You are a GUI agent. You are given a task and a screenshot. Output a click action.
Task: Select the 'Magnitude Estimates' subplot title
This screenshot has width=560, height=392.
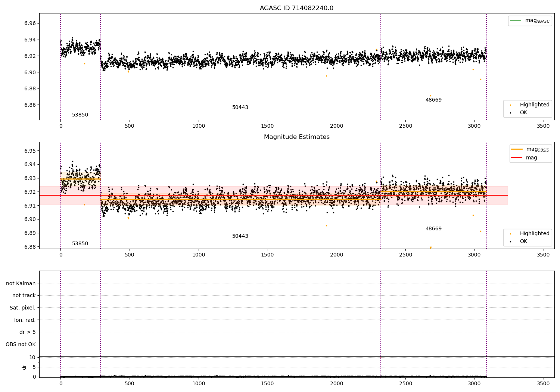pyautogui.click(x=297, y=137)
